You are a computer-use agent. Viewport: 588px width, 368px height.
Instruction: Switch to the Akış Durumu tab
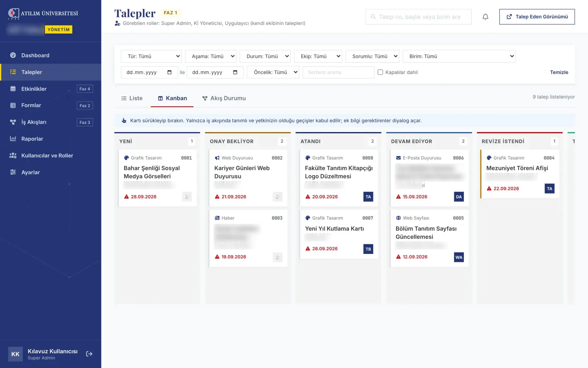[x=224, y=98]
